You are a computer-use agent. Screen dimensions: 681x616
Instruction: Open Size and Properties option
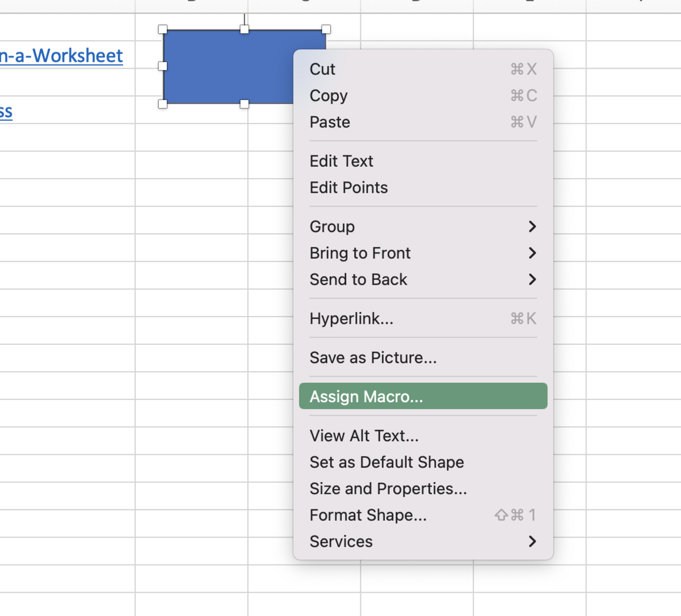point(423,488)
